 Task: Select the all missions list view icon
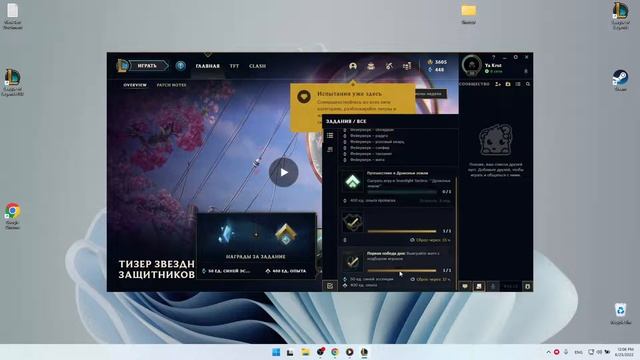[330, 135]
